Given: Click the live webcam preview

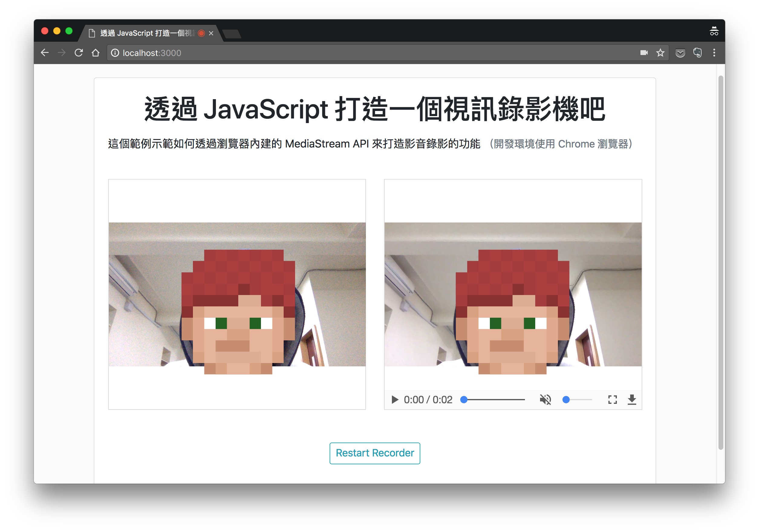Looking at the screenshot, I should point(237,294).
